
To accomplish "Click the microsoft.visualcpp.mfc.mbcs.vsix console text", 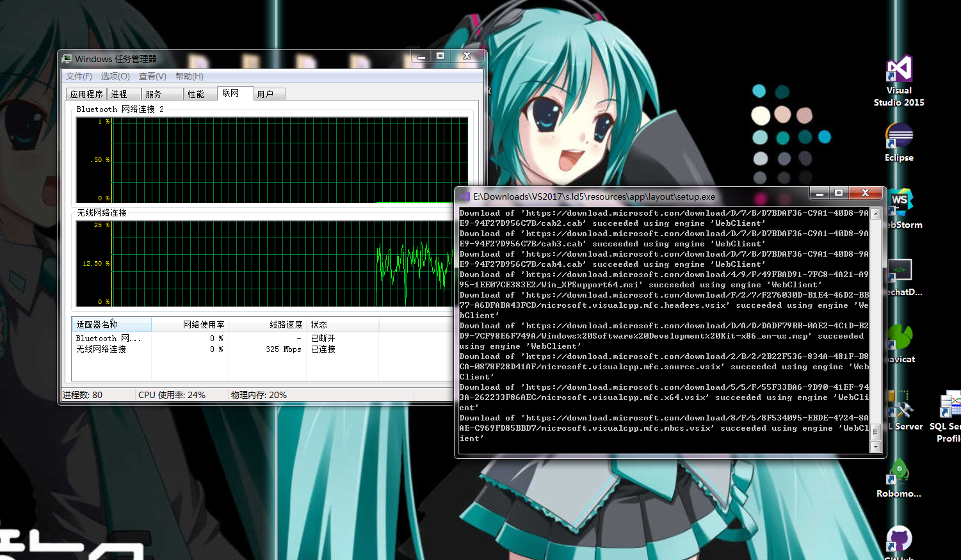I will pos(625,428).
